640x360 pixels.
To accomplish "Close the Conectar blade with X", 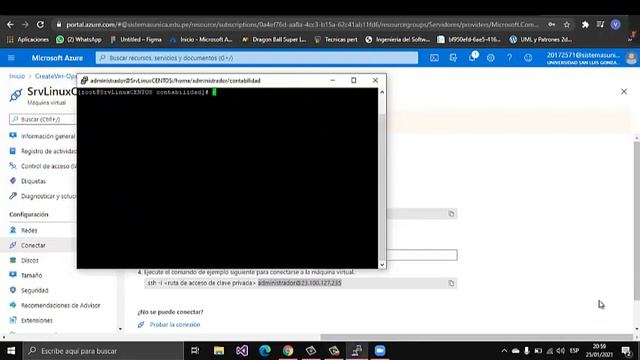I will click(x=624, y=91).
